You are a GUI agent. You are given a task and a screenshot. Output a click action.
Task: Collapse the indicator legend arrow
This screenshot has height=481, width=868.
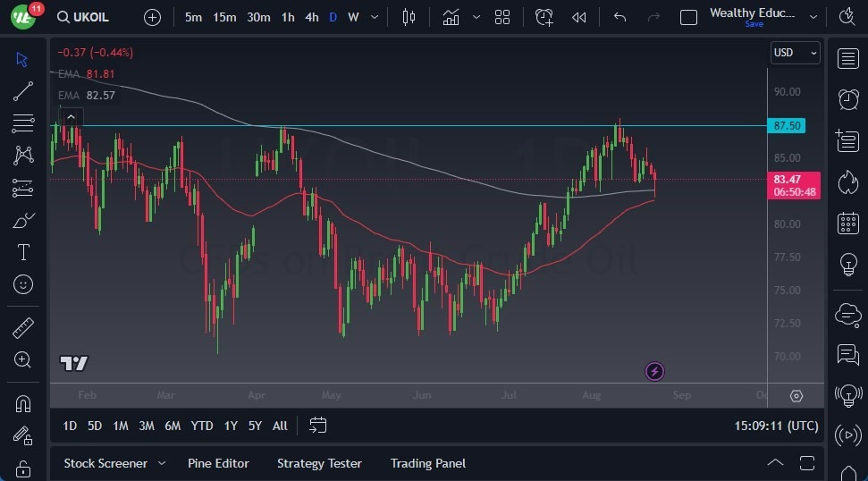70,116
